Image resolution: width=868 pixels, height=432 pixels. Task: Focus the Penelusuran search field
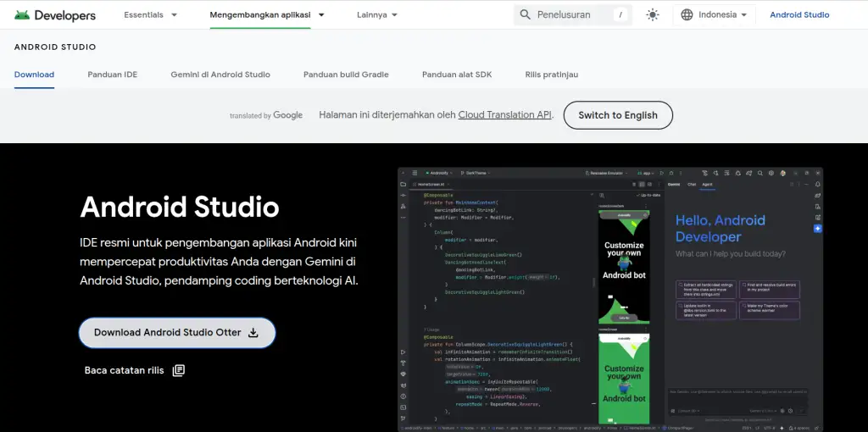pos(573,15)
